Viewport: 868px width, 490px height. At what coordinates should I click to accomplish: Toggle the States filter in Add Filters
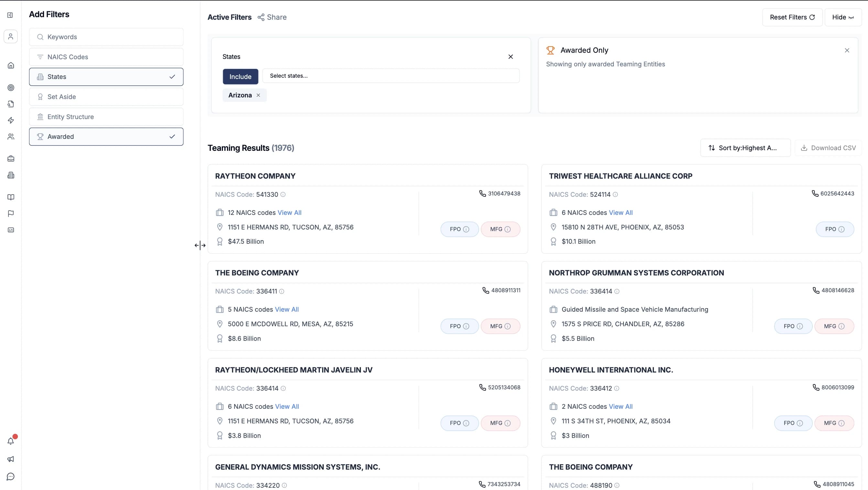point(106,77)
